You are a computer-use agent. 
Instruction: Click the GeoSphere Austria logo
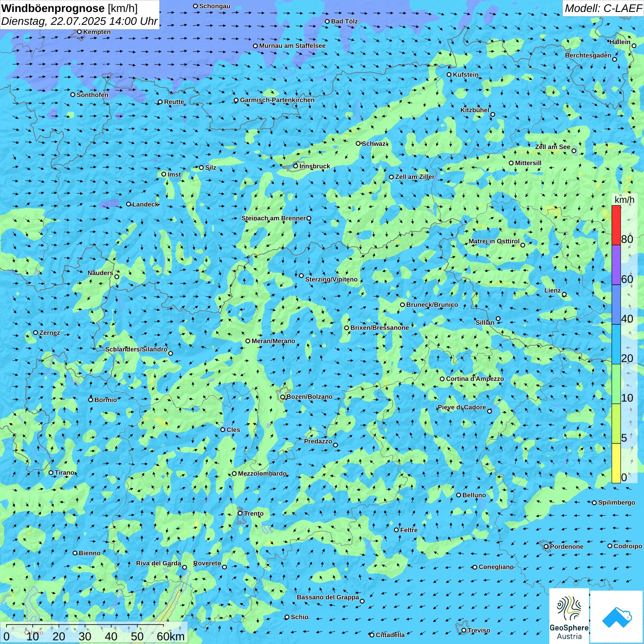569,617
